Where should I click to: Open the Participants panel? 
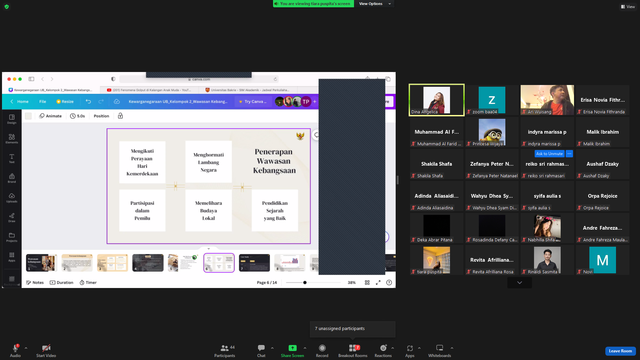pyautogui.click(x=225, y=350)
